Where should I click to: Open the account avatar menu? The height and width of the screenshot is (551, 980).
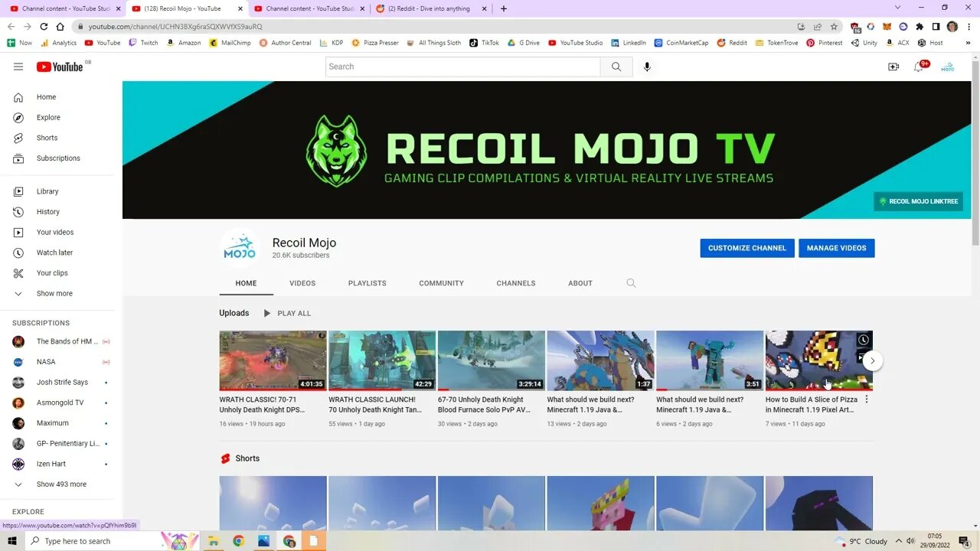point(948,67)
